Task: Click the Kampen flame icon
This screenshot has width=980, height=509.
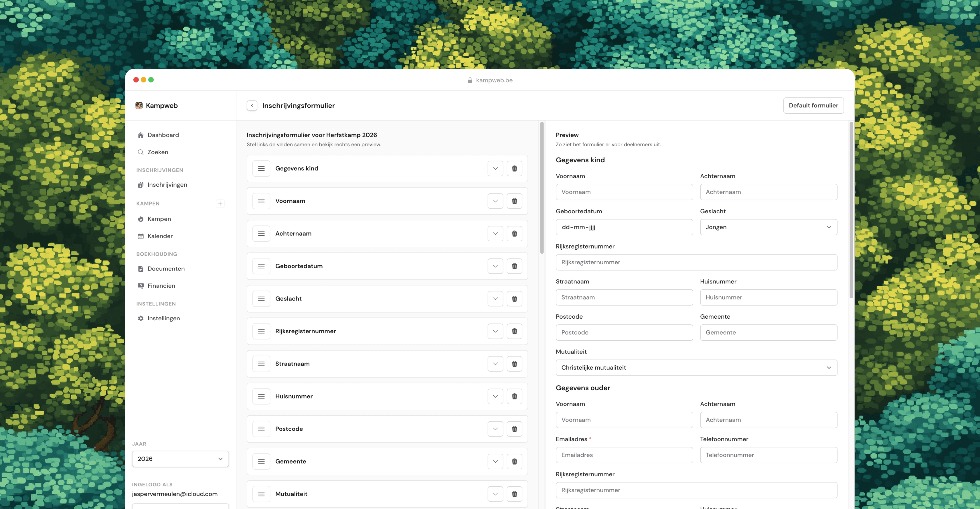Action: (x=140, y=219)
